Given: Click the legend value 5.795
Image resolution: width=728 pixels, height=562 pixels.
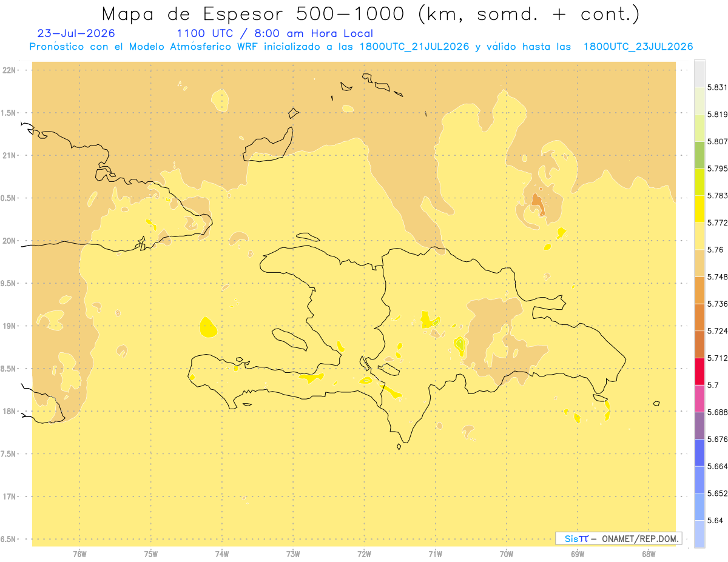Looking at the screenshot, I should point(717,169).
